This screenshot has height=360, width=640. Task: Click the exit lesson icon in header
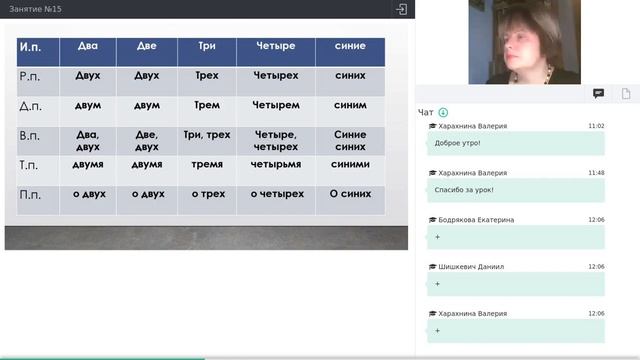[401, 9]
